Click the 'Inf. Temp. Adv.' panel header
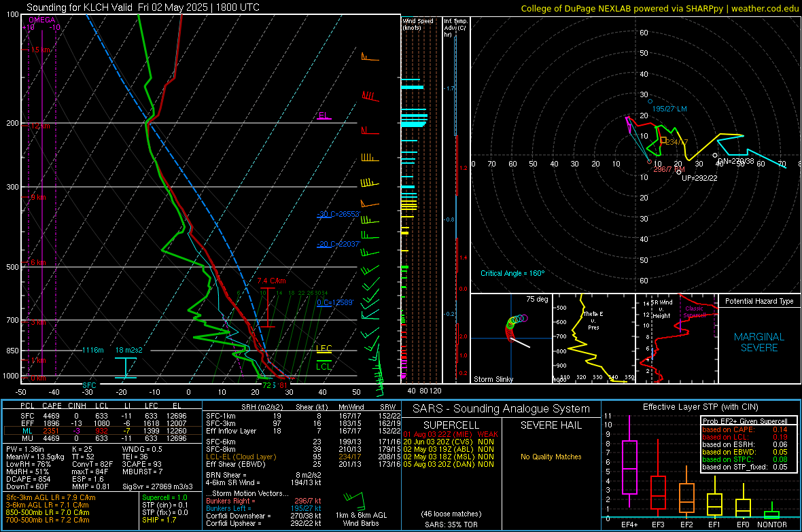The height and width of the screenshot is (532, 802). click(455, 28)
